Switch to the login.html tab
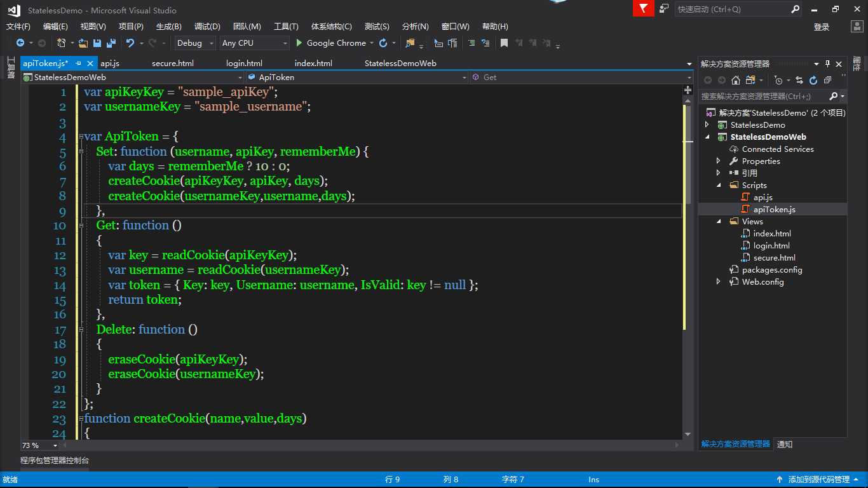This screenshot has width=868, height=488. click(x=244, y=64)
